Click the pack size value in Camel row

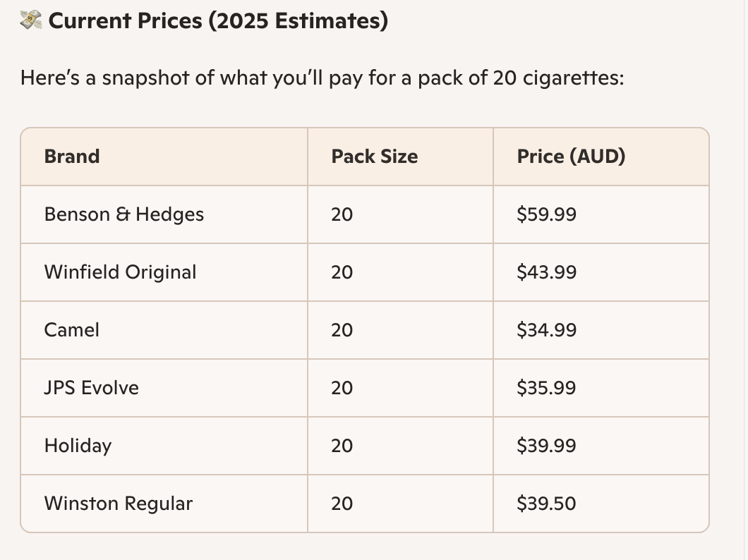(x=342, y=329)
